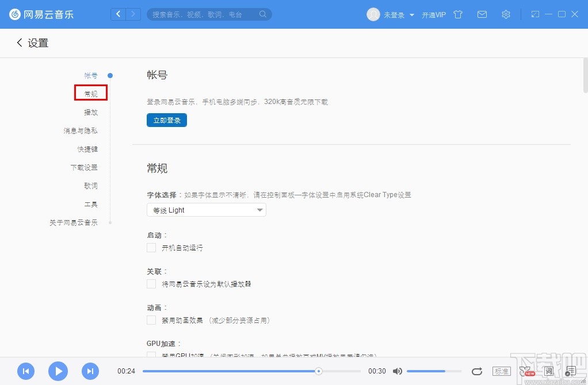Switch to mini mode icon
Image resolution: width=588 pixels, height=385 pixels.
point(535,14)
